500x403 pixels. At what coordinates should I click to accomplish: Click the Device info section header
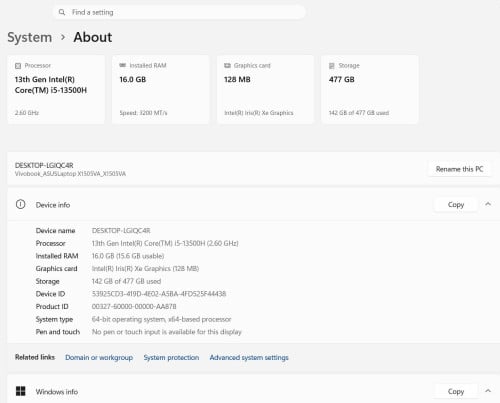[253, 204]
